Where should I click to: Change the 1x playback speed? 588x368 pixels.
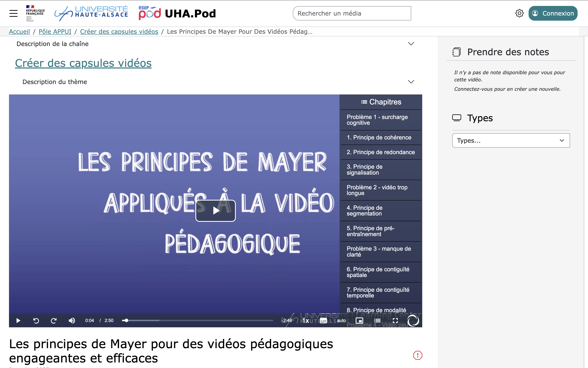(x=306, y=321)
